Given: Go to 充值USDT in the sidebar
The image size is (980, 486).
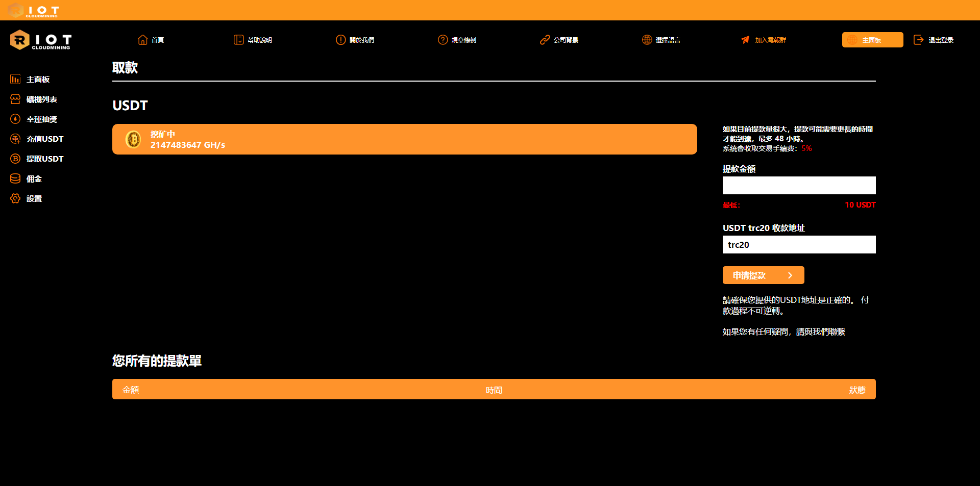Looking at the screenshot, I should (x=45, y=139).
